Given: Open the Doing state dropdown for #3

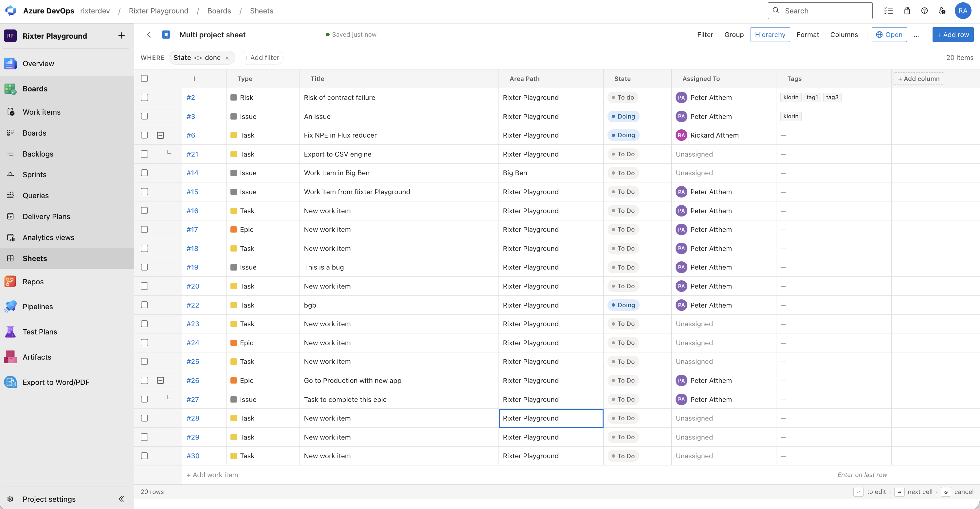Looking at the screenshot, I should [x=623, y=116].
